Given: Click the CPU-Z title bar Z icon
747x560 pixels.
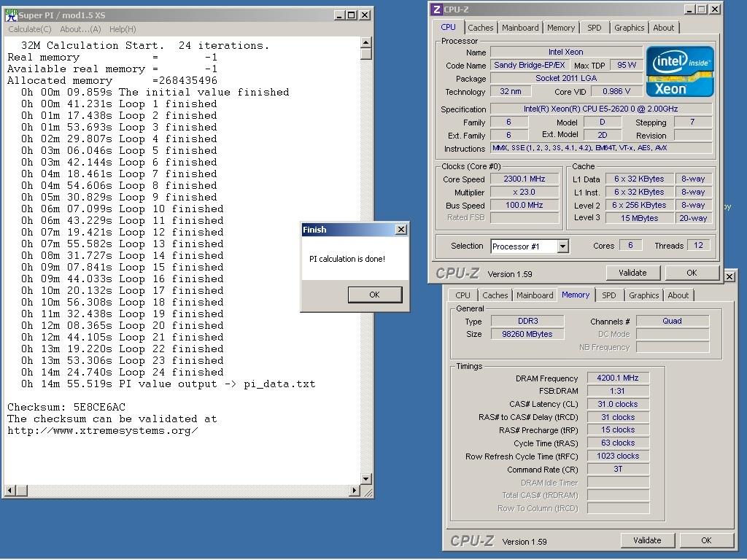Looking at the screenshot, I should (437, 9).
